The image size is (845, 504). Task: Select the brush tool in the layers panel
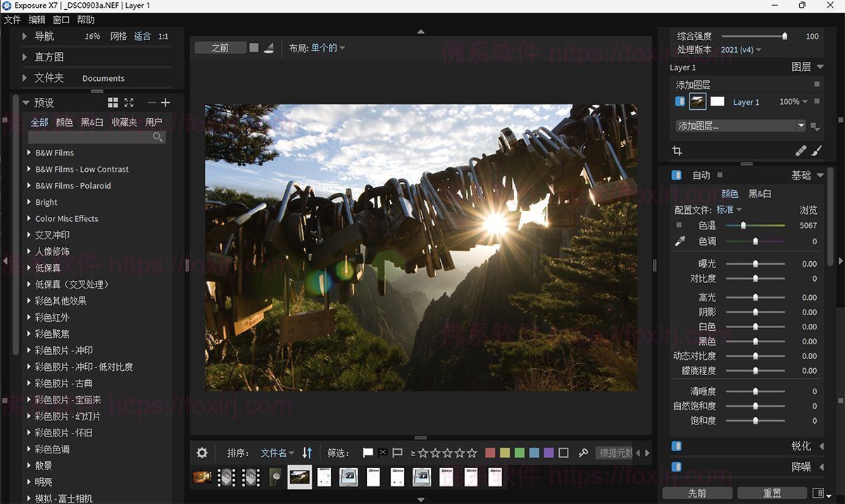pos(815,150)
